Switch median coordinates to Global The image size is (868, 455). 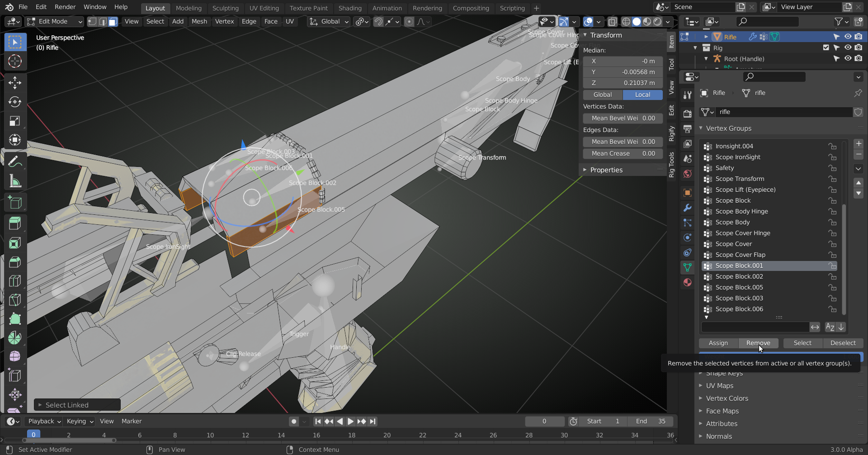pos(603,95)
